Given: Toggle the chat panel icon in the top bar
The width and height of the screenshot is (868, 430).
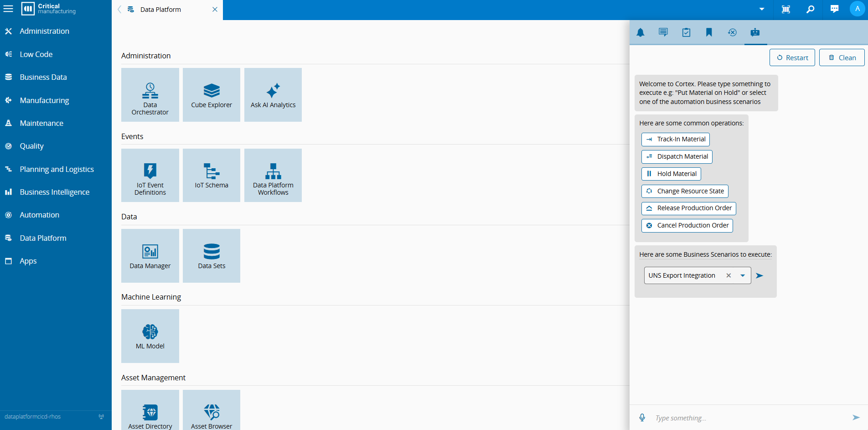Looking at the screenshot, I should click(835, 9).
